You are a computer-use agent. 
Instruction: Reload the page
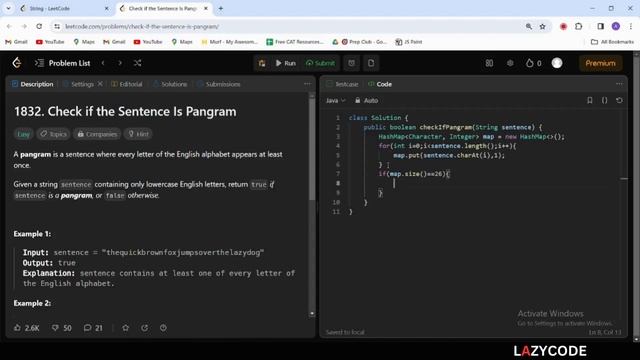(39, 26)
